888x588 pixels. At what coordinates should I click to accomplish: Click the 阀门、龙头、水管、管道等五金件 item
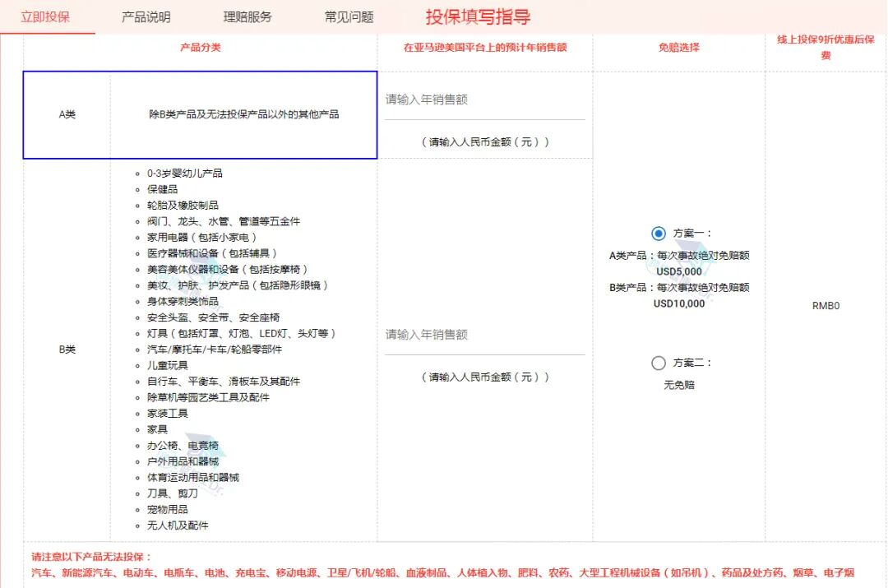tap(224, 221)
